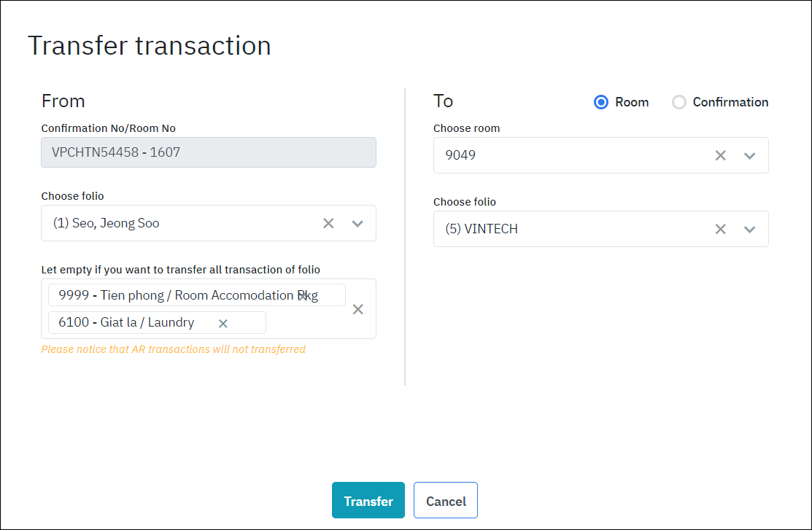
Task: Click the Confirmation No/Room No field
Action: tap(208, 152)
